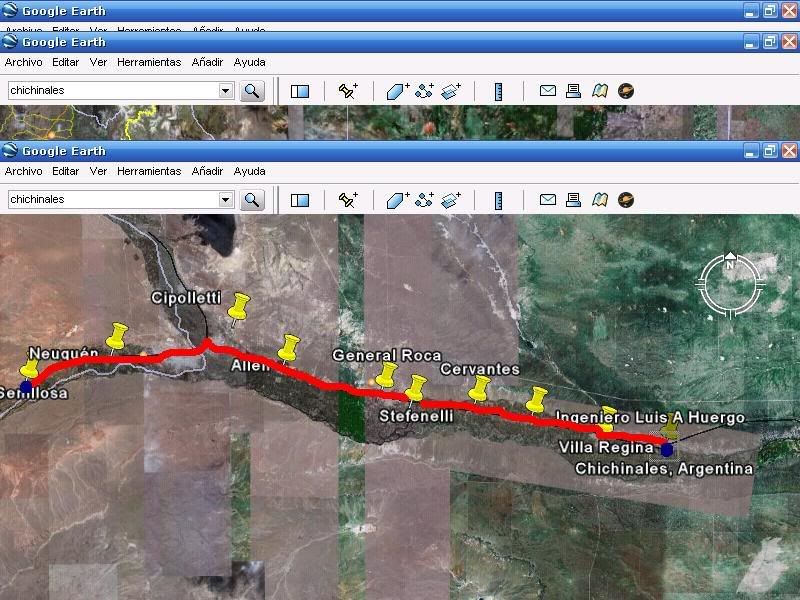Select Add Polygon tool in the front toolbar
The height and width of the screenshot is (600, 800).
[397, 199]
